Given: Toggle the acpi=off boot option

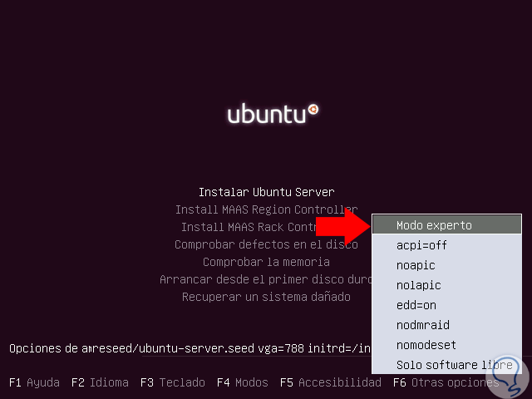Looking at the screenshot, I should point(421,245).
